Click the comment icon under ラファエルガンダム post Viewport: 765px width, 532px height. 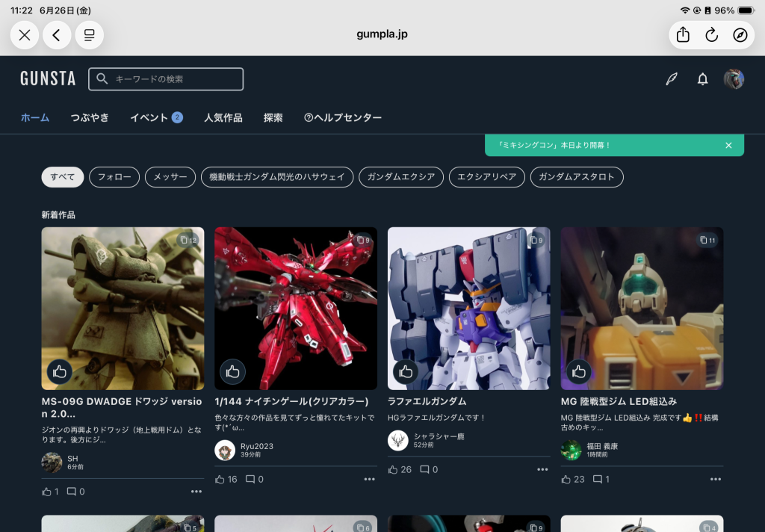[x=424, y=470]
